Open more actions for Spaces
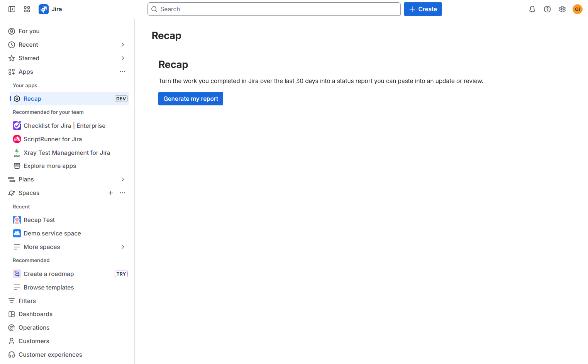Viewport: 588px width, 364px height. tap(123, 193)
